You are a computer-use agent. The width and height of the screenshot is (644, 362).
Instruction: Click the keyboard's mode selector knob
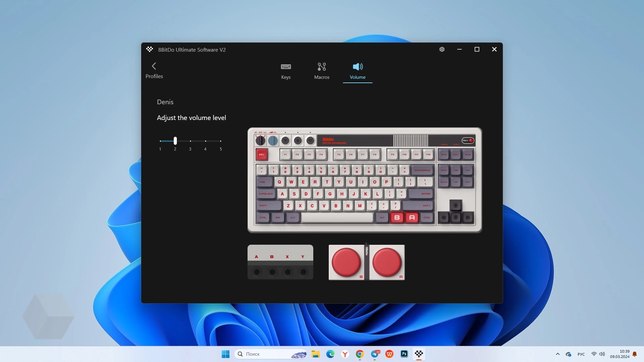260,141
